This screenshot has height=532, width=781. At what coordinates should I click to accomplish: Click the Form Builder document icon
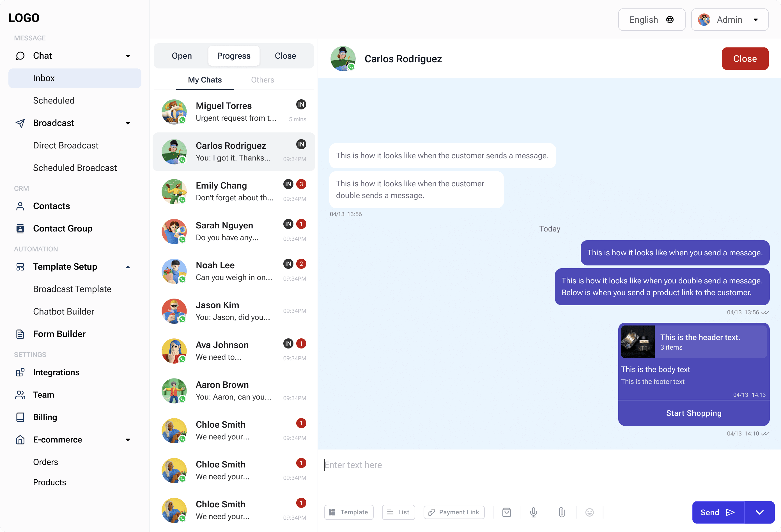(x=20, y=334)
